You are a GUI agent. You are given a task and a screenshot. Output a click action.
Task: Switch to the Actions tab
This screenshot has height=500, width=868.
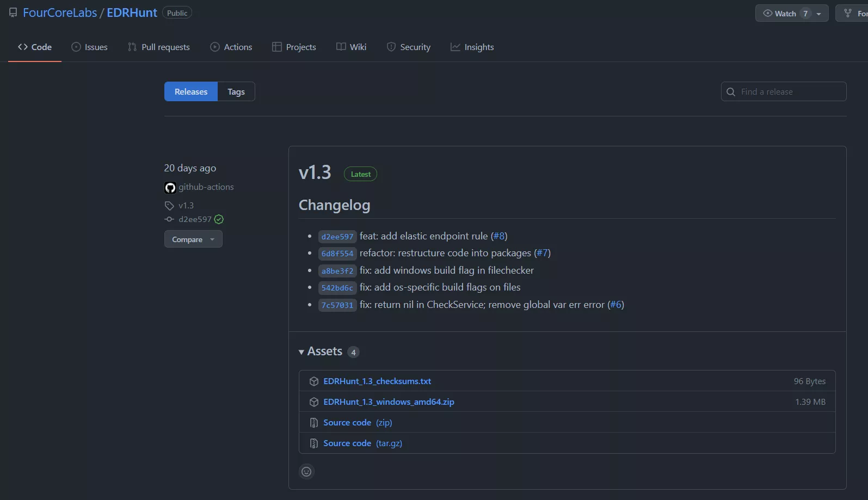click(231, 47)
